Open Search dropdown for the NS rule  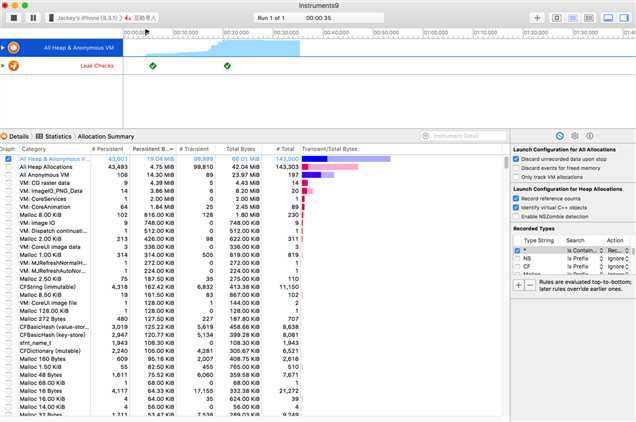pyautogui.click(x=584, y=258)
